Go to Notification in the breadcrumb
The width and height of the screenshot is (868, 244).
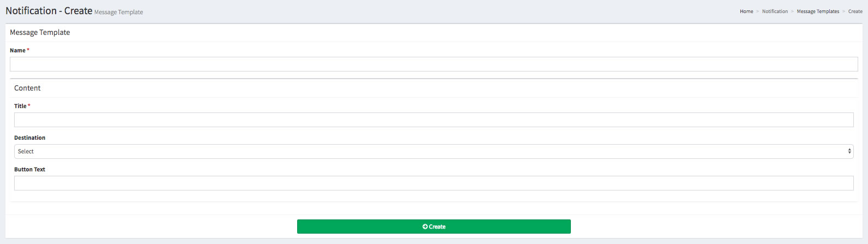775,11
